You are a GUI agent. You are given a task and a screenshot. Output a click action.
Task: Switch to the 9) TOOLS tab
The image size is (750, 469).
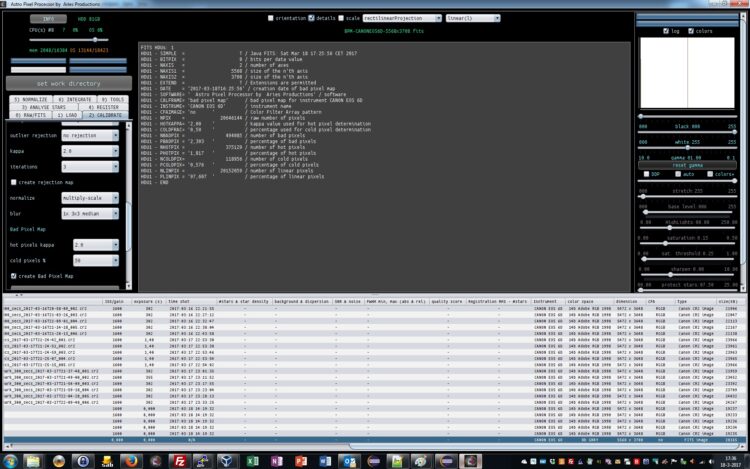112,99
